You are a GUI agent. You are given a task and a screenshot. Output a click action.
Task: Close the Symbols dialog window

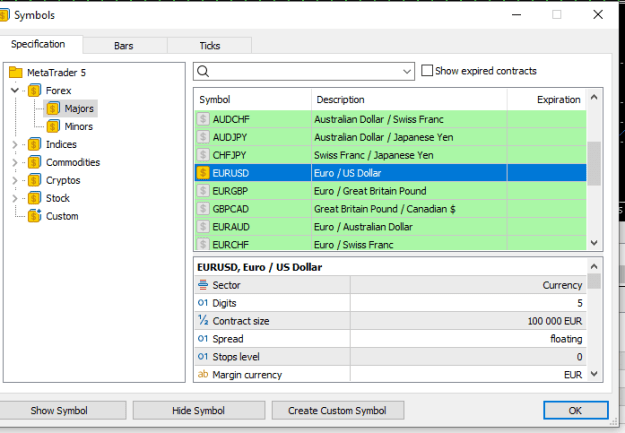(x=598, y=15)
